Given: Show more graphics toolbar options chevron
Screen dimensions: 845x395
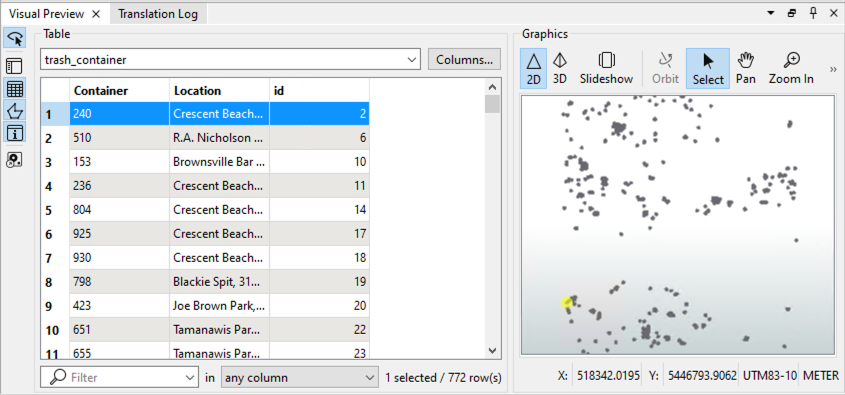Looking at the screenshot, I should [833, 69].
